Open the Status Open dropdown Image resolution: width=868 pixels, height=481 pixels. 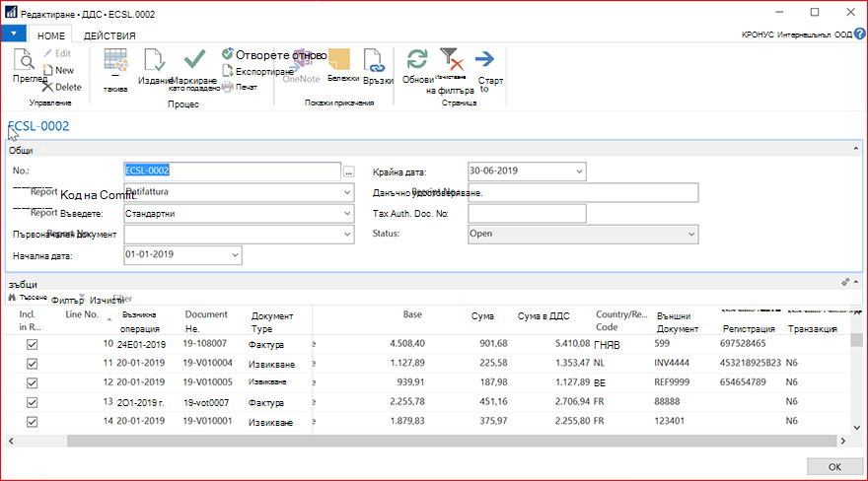pos(691,235)
